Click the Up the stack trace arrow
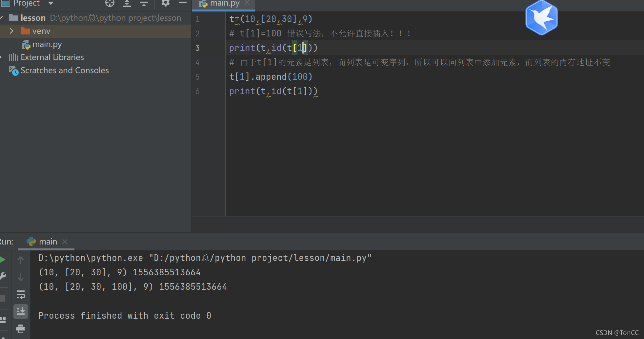This screenshot has width=644, height=339. pos(21,260)
